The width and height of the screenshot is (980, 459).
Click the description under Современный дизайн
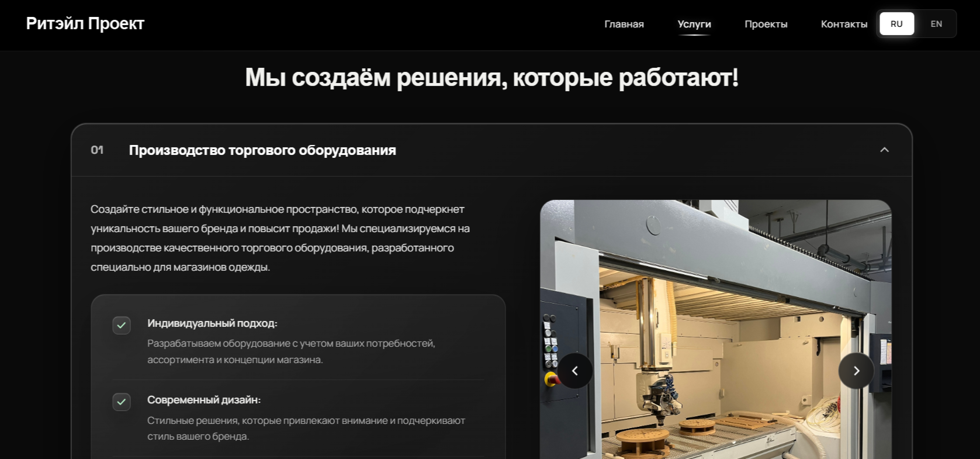pyautogui.click(x=306, y=428)
